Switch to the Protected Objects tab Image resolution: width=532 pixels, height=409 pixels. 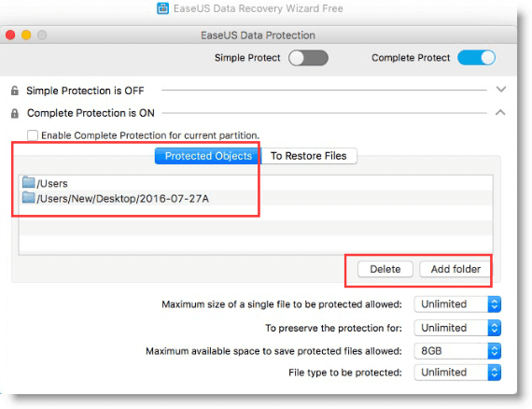click(208, 156)
